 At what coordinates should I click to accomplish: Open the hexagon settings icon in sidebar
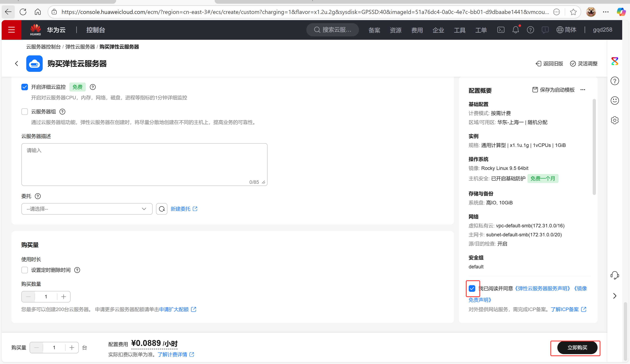(x=615, y=120)
